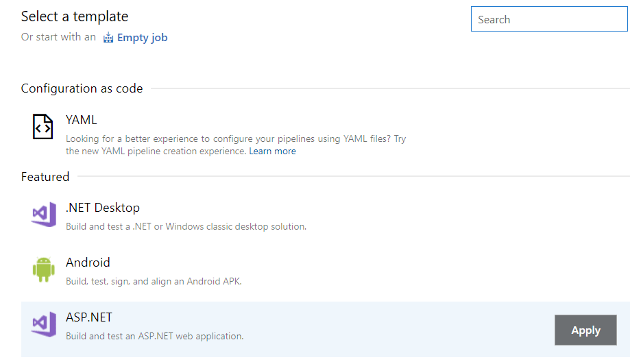Image resolution: width=630 pixels, height=364 pixels.
Task: Select the ASP.NET template title
Action: [x=89, y=317]
